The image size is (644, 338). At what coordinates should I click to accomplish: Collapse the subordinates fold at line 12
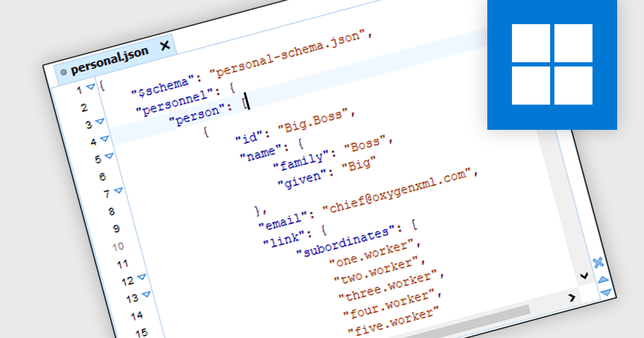141,277
